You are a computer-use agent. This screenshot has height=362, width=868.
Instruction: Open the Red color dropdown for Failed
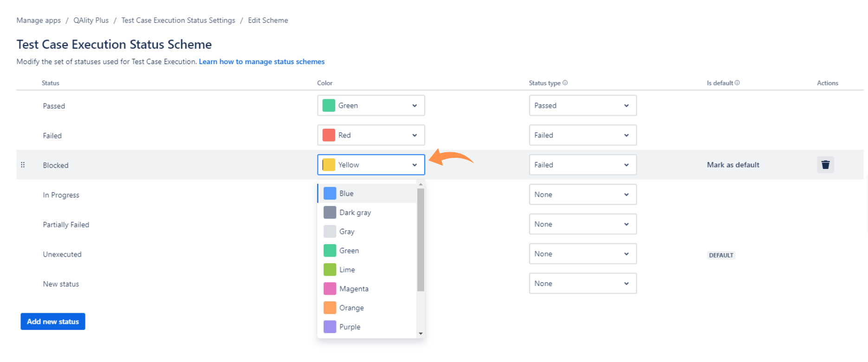click(x=371, y=135)
